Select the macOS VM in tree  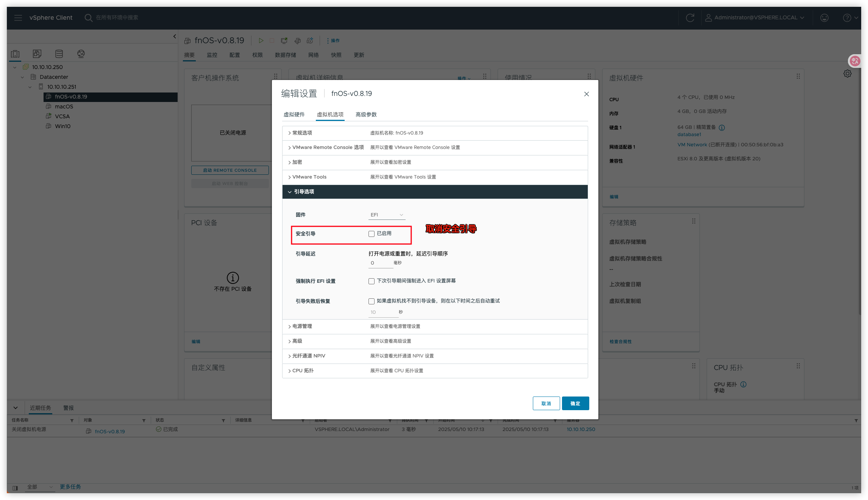coord(64,107)
